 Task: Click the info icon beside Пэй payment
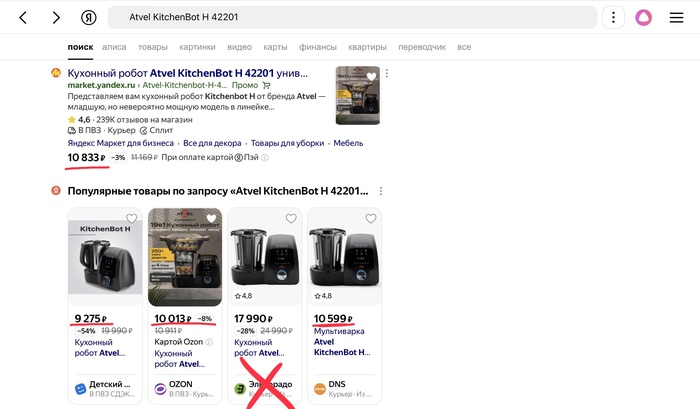pos(264,157)
